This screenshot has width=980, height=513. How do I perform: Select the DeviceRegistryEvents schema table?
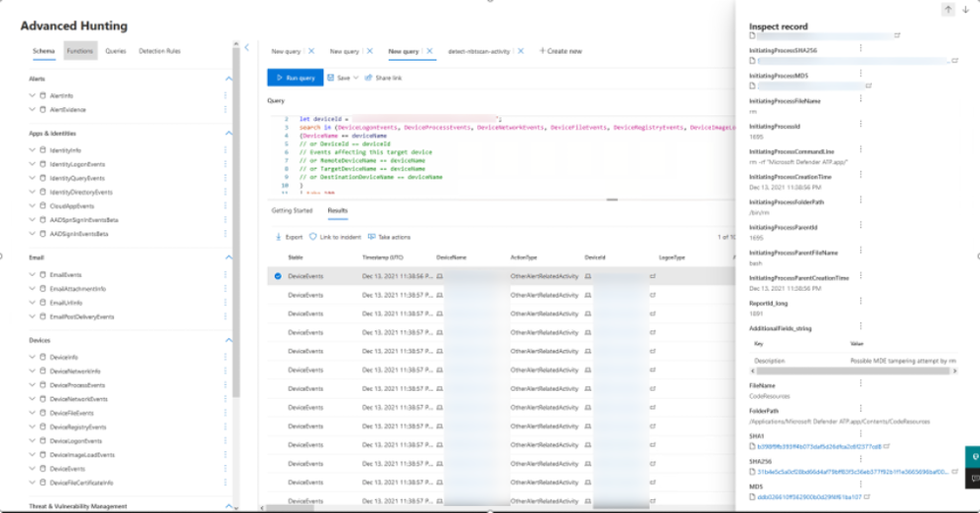79,427
